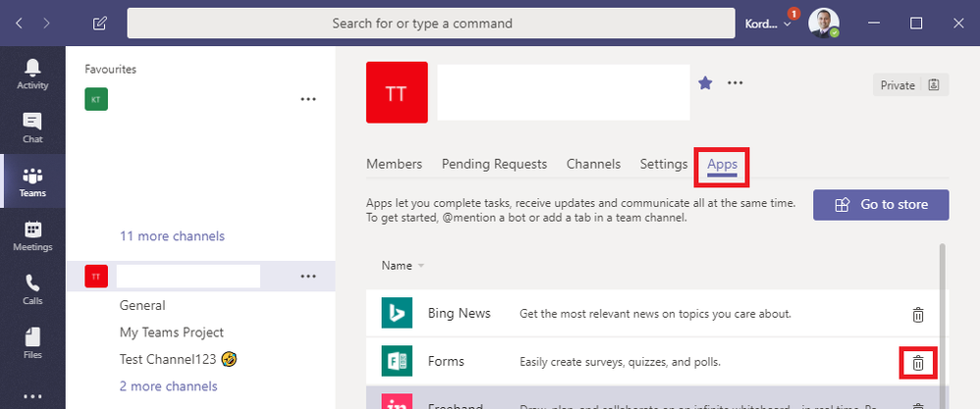Open the Activity bell in sidebar
The image size is (980, 409).
(32, 74)
